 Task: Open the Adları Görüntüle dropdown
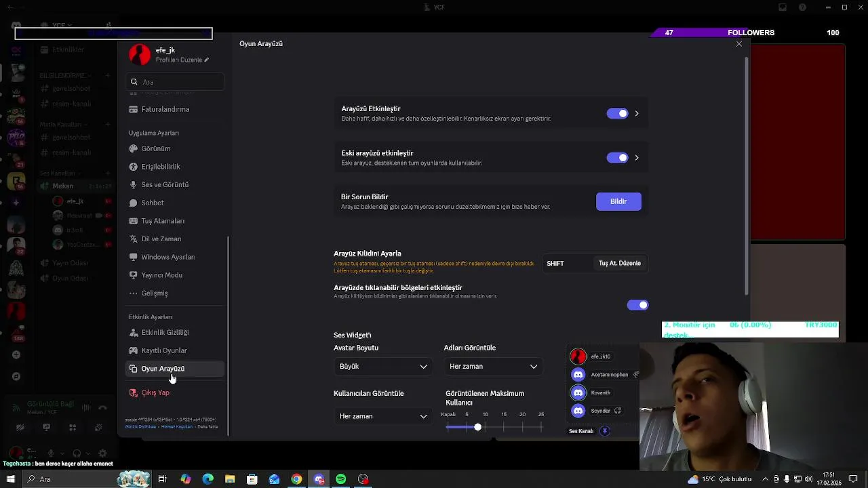coord(493,366)
